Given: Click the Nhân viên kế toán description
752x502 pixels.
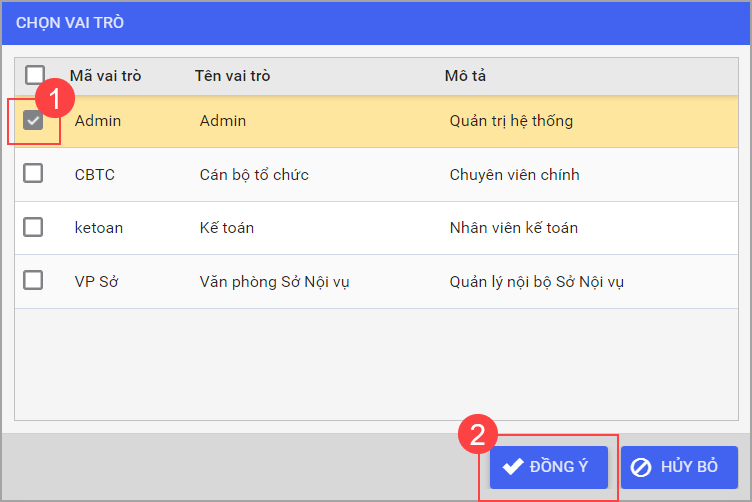Looking at the screenshot, I should click(514, 228).
